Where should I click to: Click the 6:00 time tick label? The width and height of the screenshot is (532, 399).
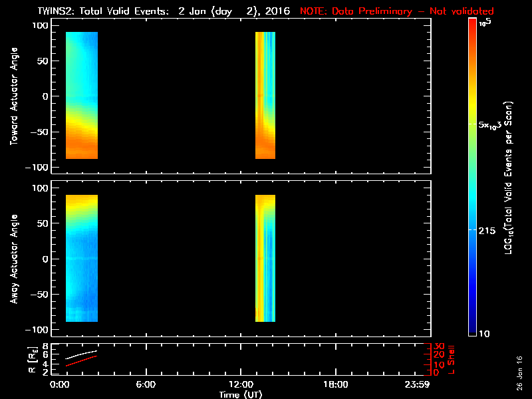click(x=146, y=385)
